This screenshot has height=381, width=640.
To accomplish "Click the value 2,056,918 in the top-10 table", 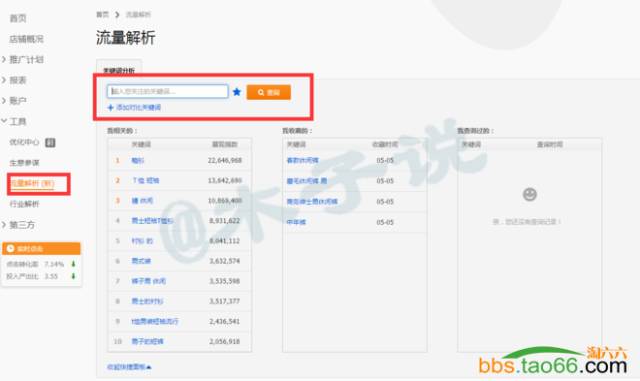I will (x=225, y=341).
